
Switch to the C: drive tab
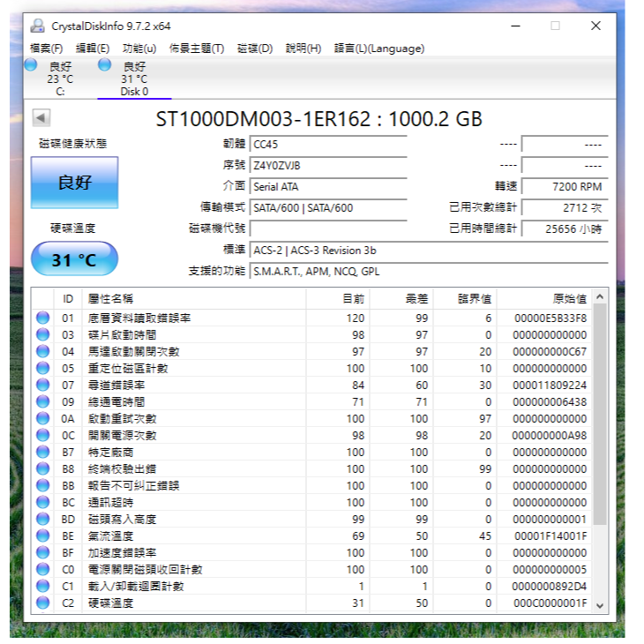coord(60,79)
